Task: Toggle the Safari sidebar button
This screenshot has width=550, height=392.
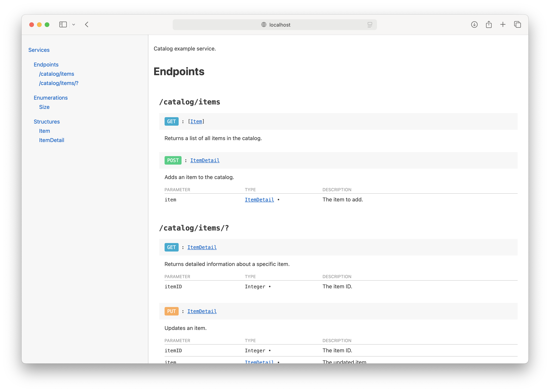Action: pos(63,25)
